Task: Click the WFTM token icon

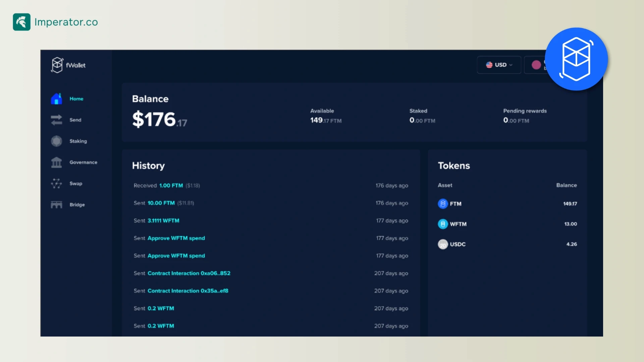Action: point(443,224)
